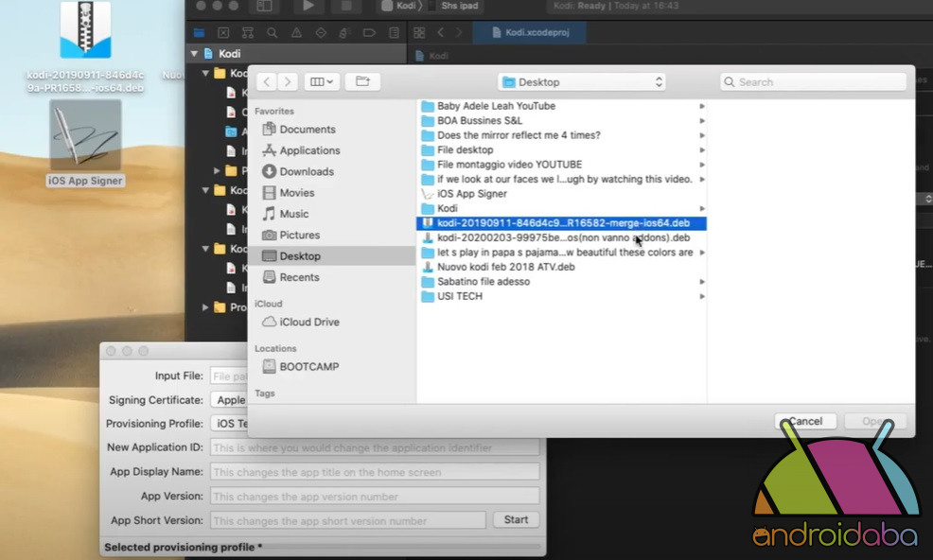Expand the BOA Bussines S&L folder arrow
Image resolution: width=933 pixels, height=560 pixels.
(702, 121)
